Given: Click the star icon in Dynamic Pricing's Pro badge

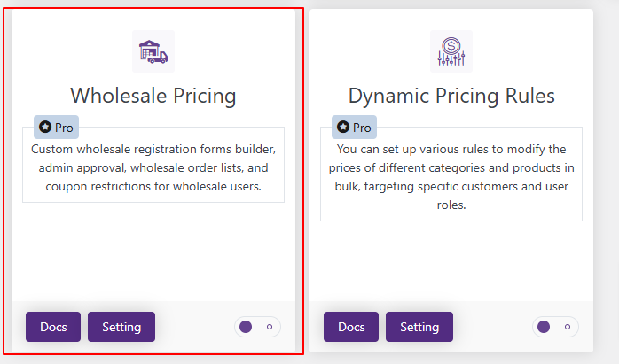Looking at the screenshot, I should tap(342, 128).
